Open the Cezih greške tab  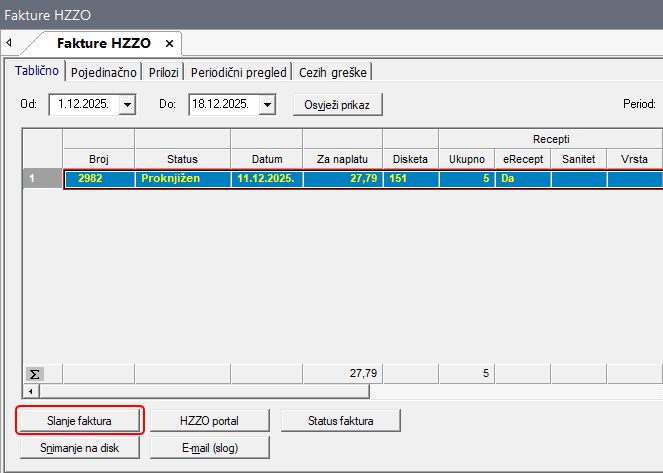pos(334,72)
